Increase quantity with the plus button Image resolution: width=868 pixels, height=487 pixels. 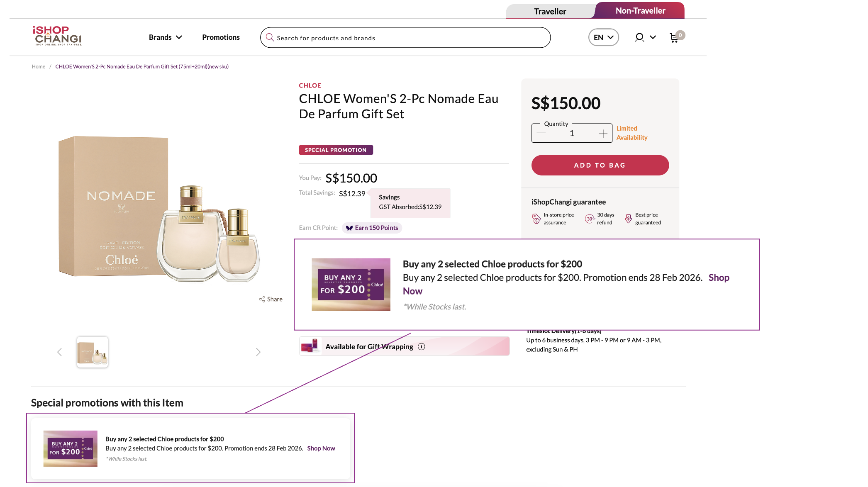pos(603,134)
